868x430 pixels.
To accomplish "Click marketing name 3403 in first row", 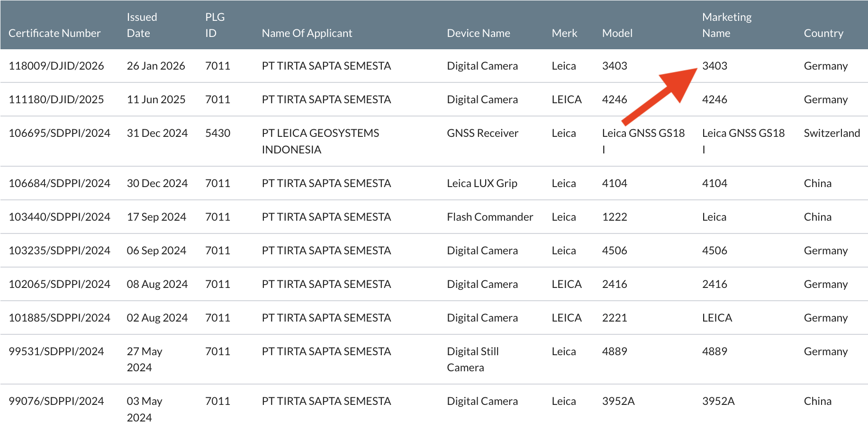I will tap(714, 66).
